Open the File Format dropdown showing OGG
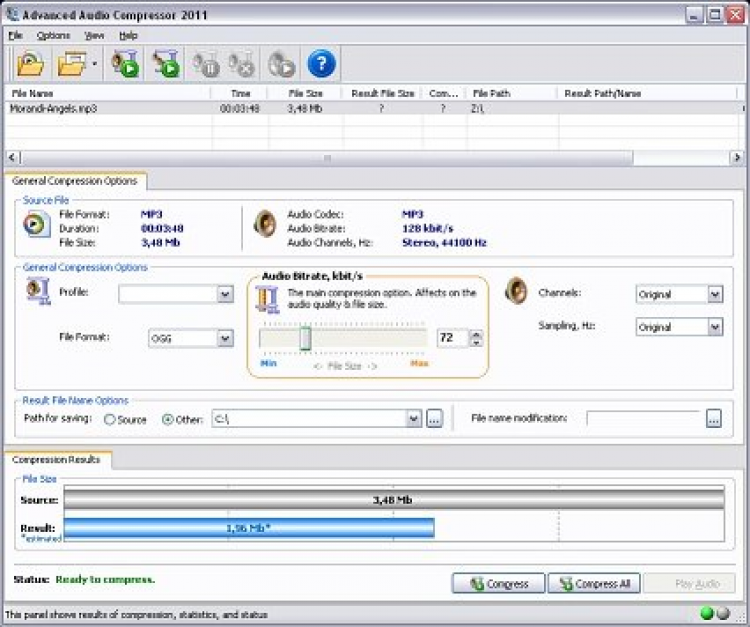The width and height of the screenshot is (750, 627). click(x=225, y=338)
